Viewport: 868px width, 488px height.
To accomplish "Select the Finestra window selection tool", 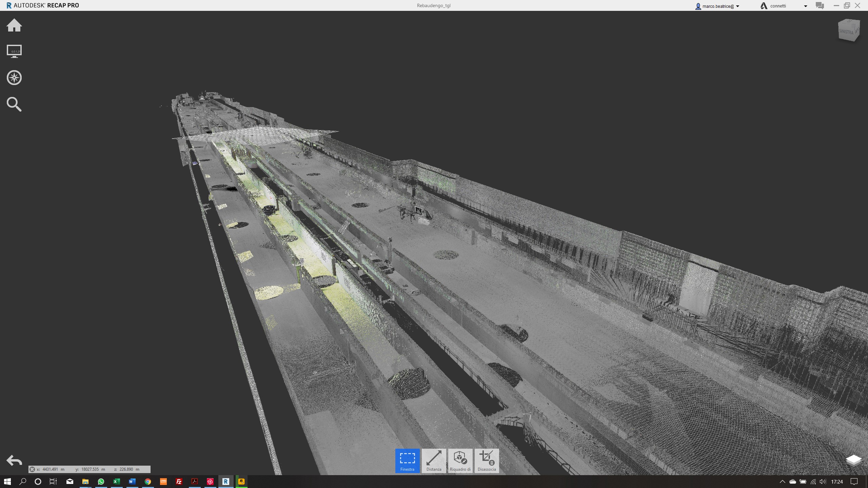I will coord(407,461).
